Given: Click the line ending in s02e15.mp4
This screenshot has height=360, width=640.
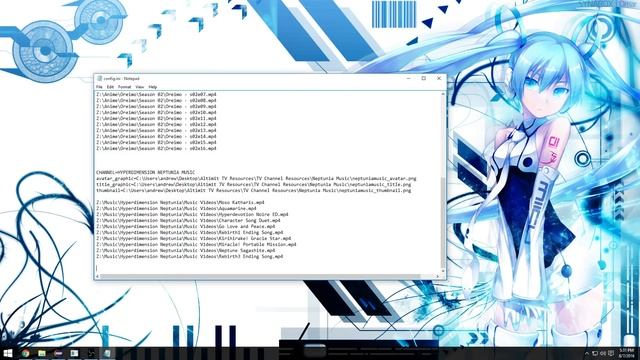Looking at the screenshot, I should click(x=156, y=143).
